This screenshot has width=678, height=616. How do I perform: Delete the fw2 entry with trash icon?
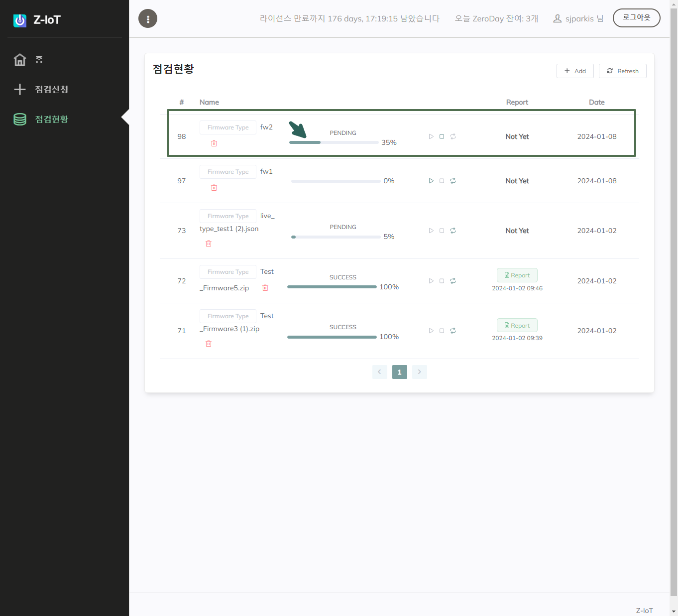pyautogui.click(x=214, y=143)
